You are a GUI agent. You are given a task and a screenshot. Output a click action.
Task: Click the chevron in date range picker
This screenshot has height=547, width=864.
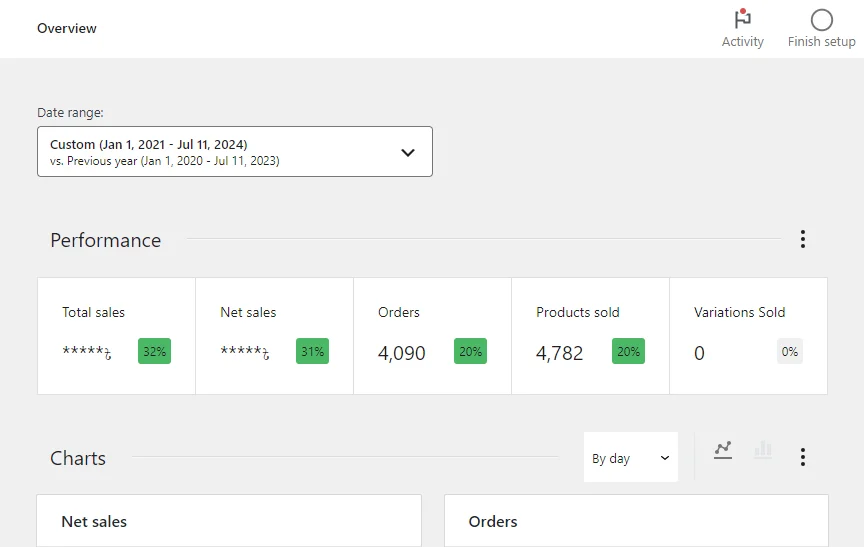[407, 153]
